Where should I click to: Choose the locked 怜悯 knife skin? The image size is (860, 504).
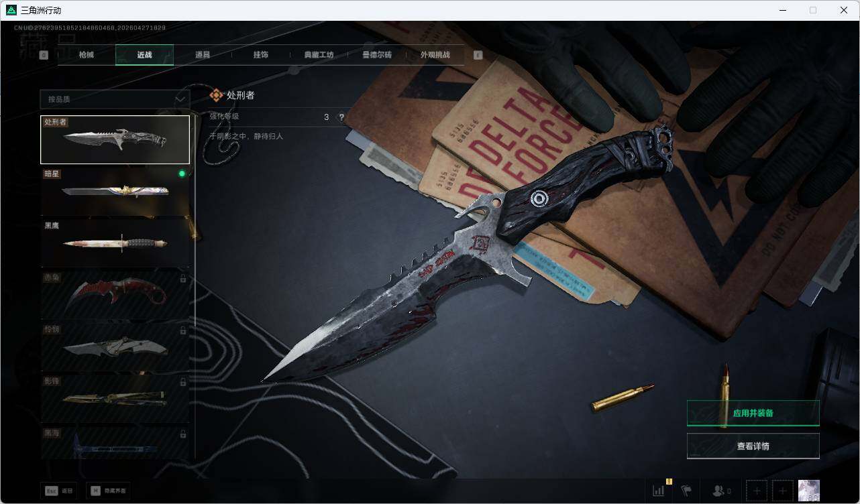click(x=115, y=346)
